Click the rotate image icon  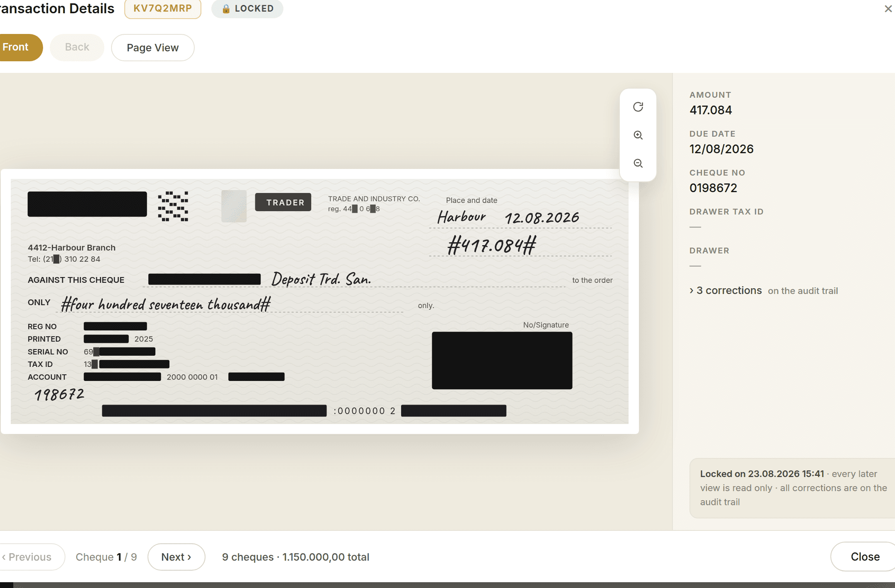pos(638,107)
